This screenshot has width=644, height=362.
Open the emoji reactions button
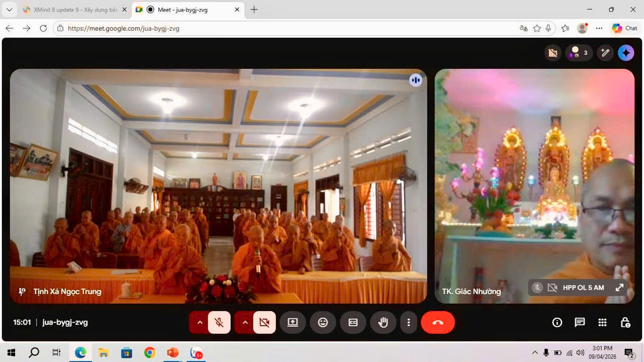click(x=323, y=323)
